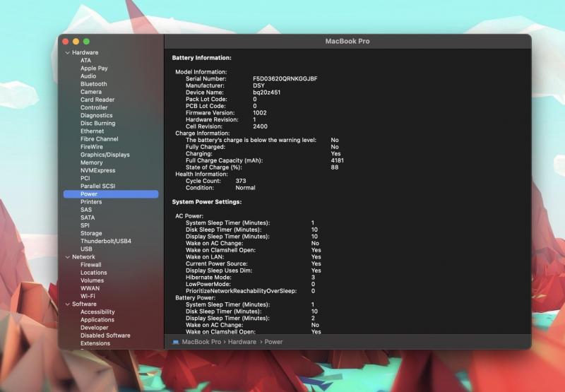
Task: Open Extensions under Software
Action: 95,343
